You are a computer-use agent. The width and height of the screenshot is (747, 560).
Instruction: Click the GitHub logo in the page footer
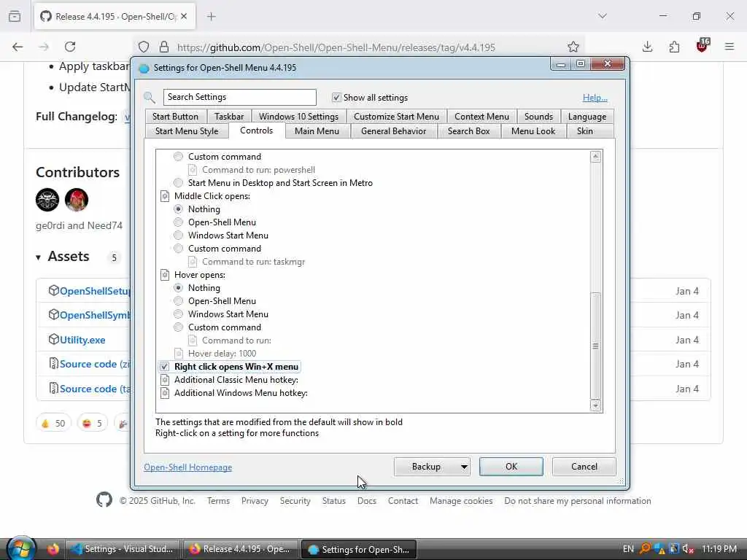104,499
